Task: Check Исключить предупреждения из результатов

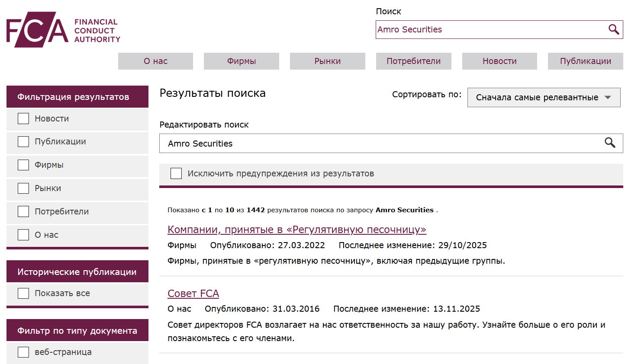Action: [x=176, y=173]
